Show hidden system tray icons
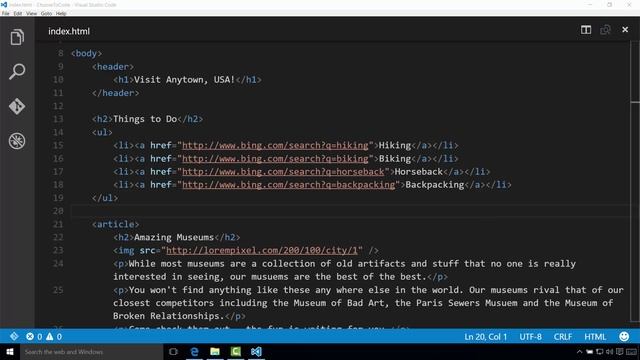Image resolution: width=640 pixels, height=360 pixels. point(579,351)
